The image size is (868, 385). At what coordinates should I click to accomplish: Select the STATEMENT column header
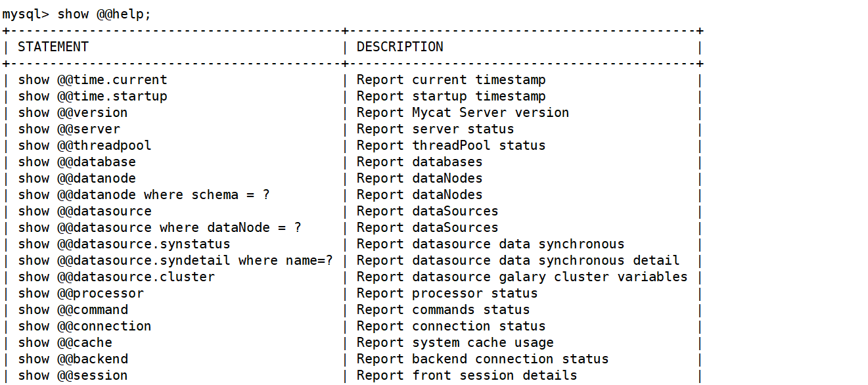[x=53, y=47]
